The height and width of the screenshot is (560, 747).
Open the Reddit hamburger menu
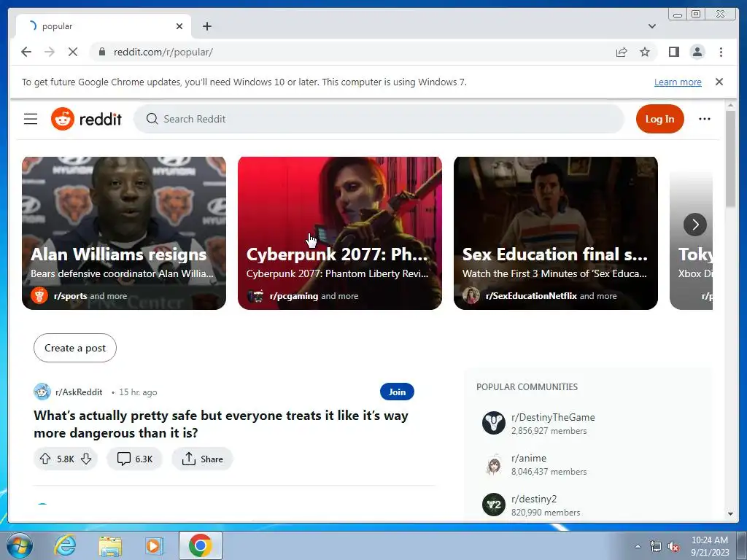[31, 119]
